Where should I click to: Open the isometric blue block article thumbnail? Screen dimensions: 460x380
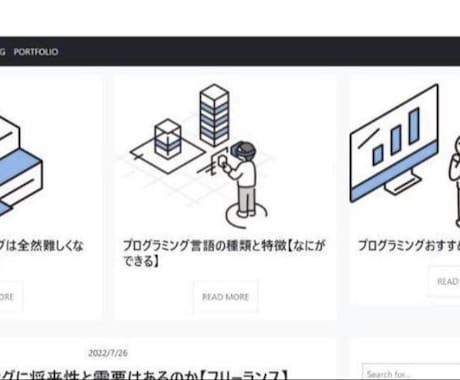pyautogui.click(x=21, y=167)
